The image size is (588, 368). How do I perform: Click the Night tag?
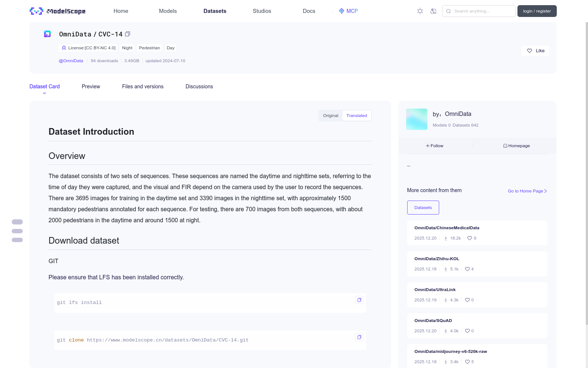(x=127, y=48)
